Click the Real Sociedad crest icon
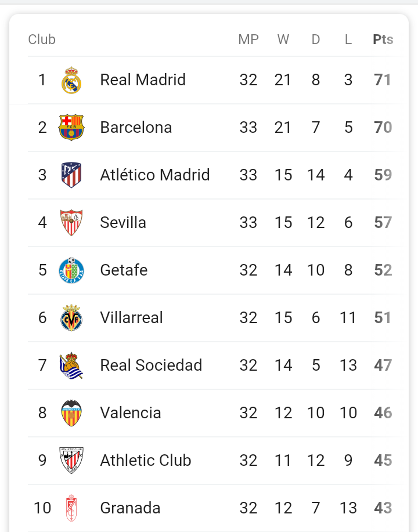Image resolution: width=418 pixels, height=532 pixels. tap(71, 365)
